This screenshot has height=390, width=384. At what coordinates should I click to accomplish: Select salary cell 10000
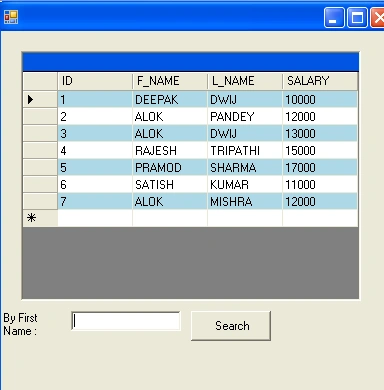click(320, 99)
